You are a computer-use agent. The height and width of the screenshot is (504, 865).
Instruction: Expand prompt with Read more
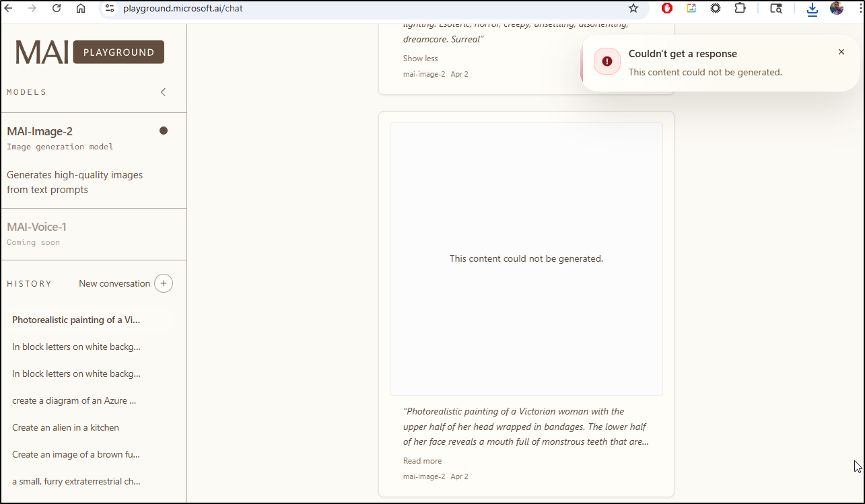422,461
